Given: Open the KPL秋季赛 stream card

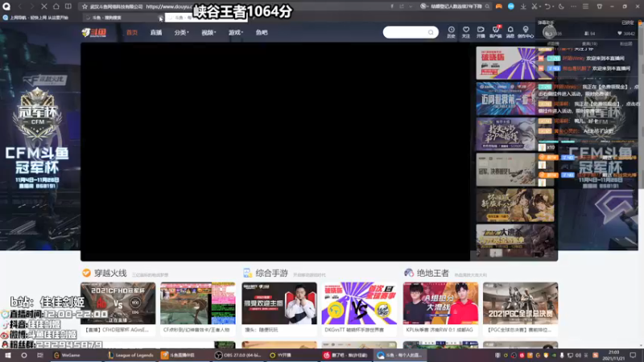Looking at the screenshot, I should pos(440,309).
